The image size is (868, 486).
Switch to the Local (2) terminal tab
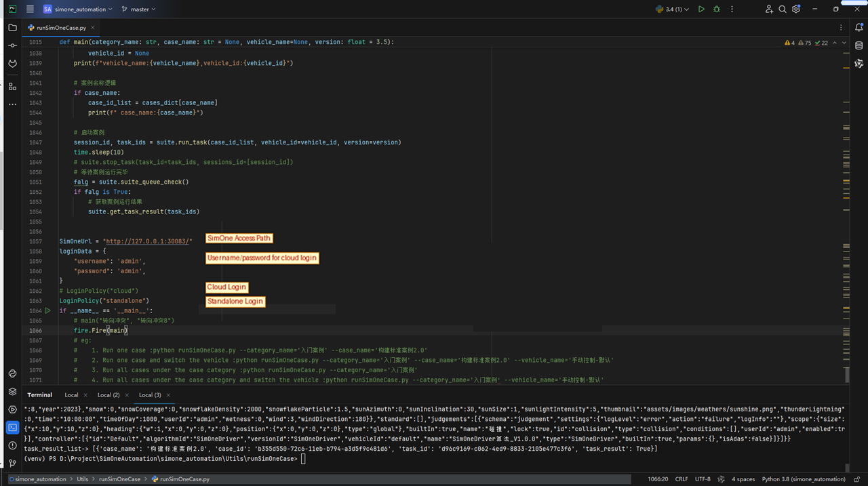(x=108, y=394)
